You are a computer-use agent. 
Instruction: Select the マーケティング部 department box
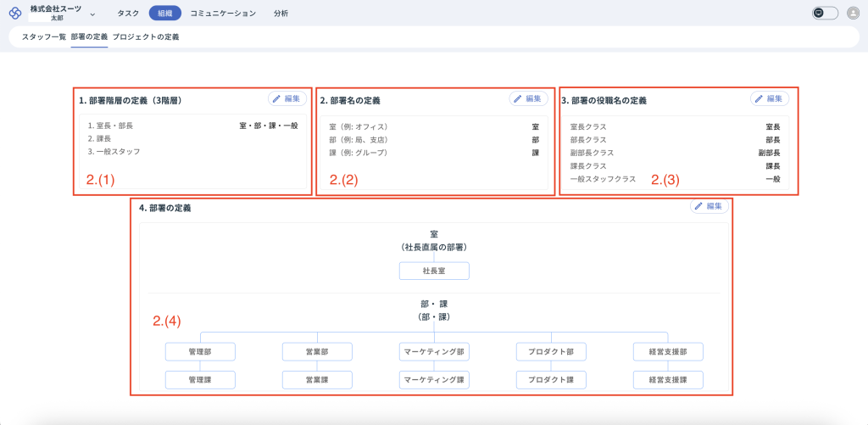(434, 351)
